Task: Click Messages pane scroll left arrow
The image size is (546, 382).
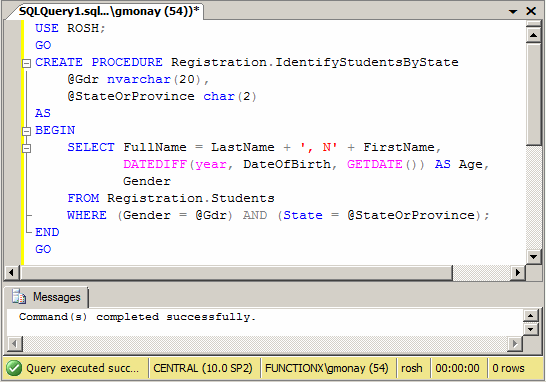Action: 14,344
